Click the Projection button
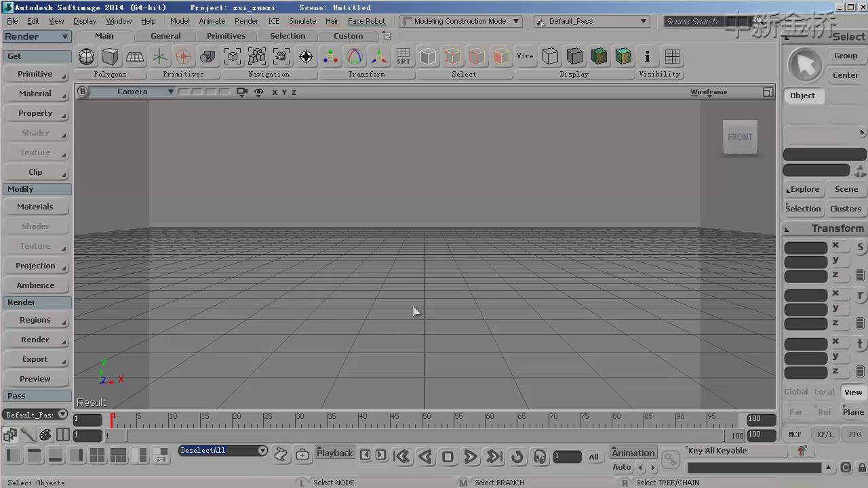The height and width of the screenshot is (488, 868). pyautogui.click(x=35, y=266)
